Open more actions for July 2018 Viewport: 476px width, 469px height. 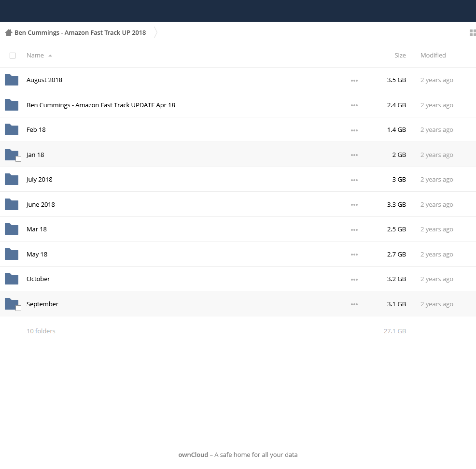(x=354, y=180)
